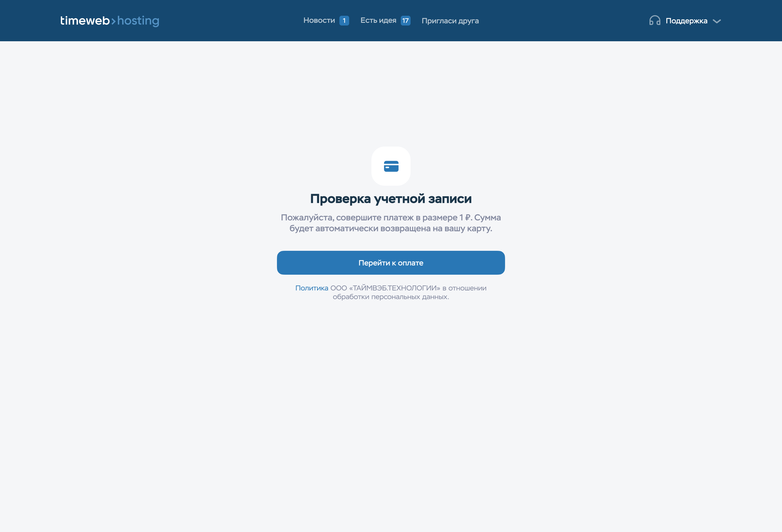Image resolution: width=782 pixels, height=532 pixels.
Task: Click the ООО «ТАЙМВЭБ.ТЕХНОЛОГИИ» company text
Action: point(385,288)
